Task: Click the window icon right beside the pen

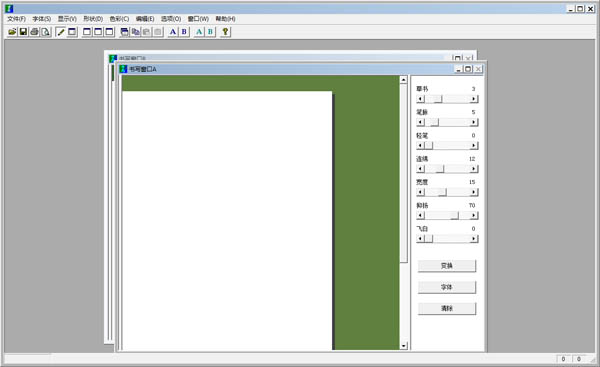Action: point(72,32)
